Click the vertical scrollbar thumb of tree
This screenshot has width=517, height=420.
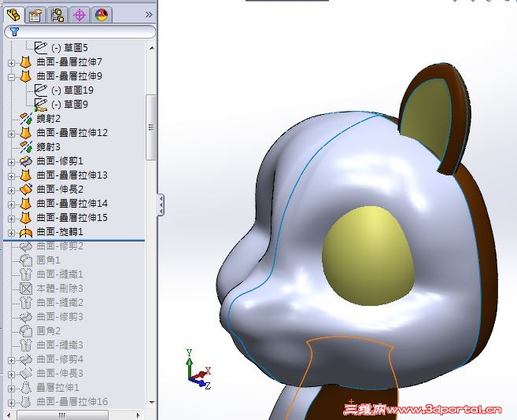[x=151, y=127]
